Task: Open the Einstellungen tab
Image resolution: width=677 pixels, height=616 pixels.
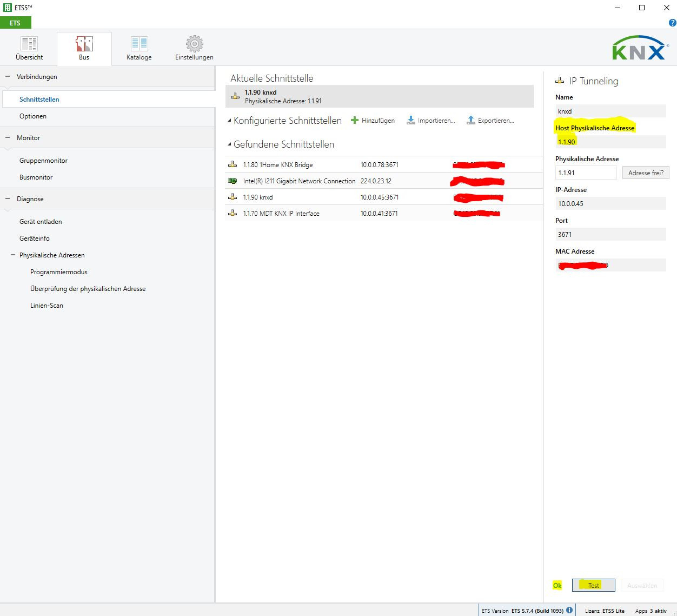Action: click(x=194, y=49)
